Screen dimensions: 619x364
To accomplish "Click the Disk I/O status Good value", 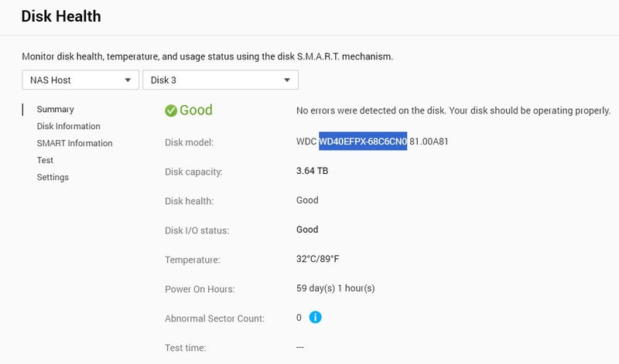I will [307, 230].
